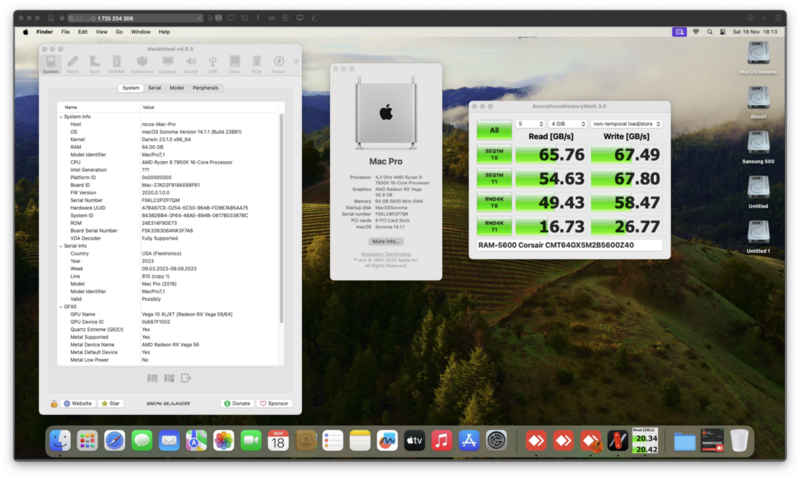Switch to the Serial tab
The width and height of the screenshot is (800, 478).
coord(154,88)
